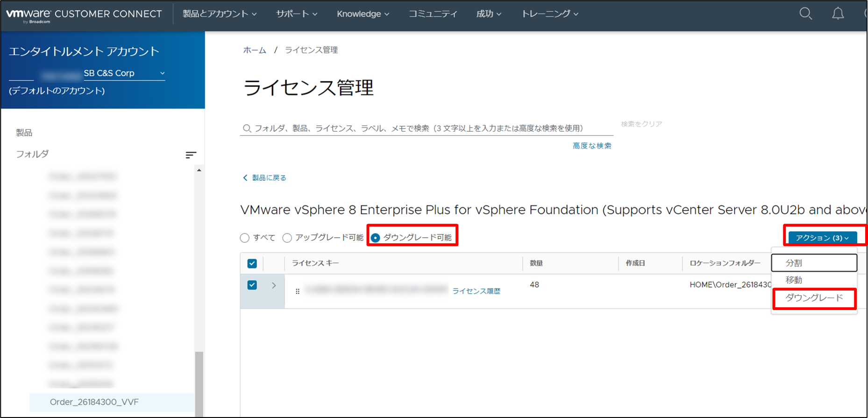Screen dimensions: 868x418
Task: Click 製品に戻る back link
Action: pyautogui.click(x=264, y=178)
